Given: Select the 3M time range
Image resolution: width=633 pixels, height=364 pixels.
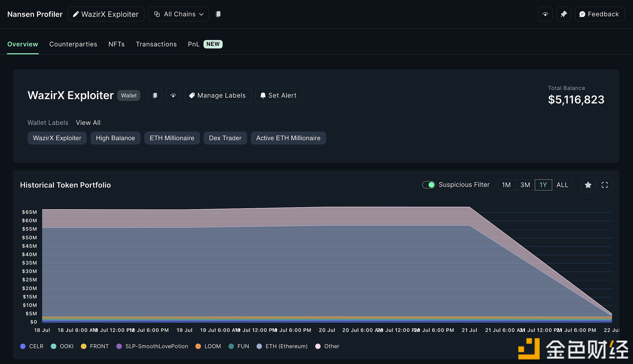Looking at the screenshot, I should pyautogui.click(x=525, y=185).
